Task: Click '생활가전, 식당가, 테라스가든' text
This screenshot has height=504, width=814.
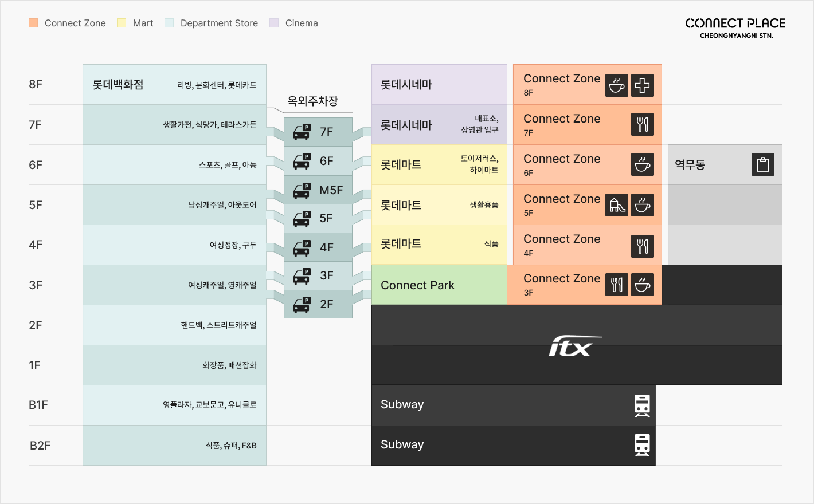Action: (210, 125)
